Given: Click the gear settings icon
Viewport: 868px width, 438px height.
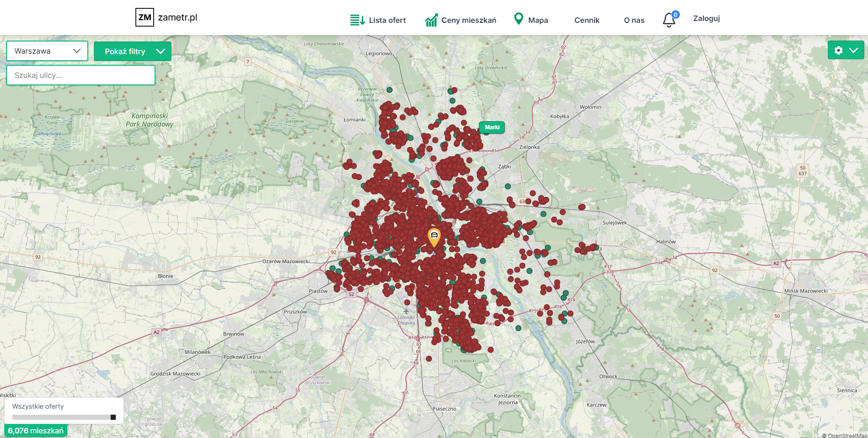Looking at the screenshot, I should tap(839, 50).
